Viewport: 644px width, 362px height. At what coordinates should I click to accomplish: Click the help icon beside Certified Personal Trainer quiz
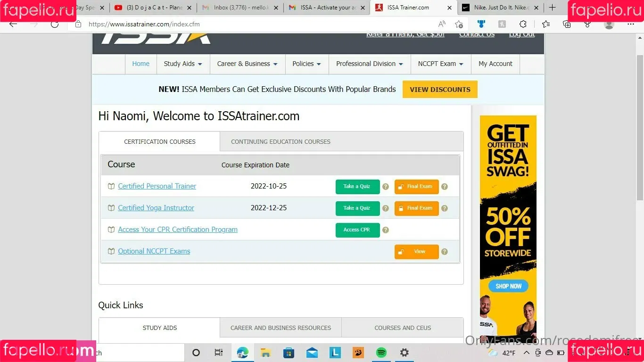(386, 187)
